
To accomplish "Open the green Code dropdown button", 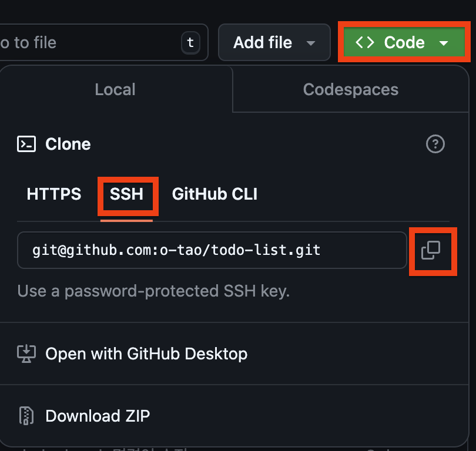I will [404, 42].
